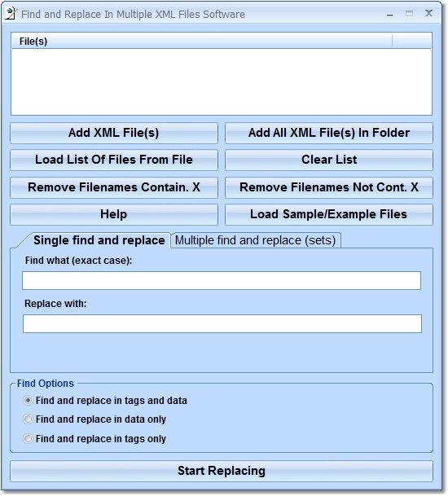The height and width of the screenshot is (496, 448).
Task: Click the 'Replace with' text field
Action: click(x=222, y=323)
